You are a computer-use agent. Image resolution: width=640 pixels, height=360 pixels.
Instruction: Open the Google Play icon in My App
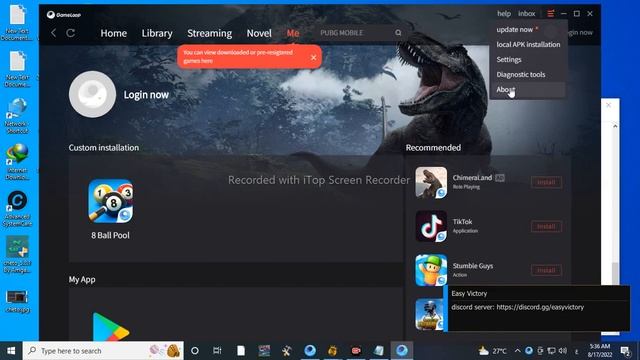[110, 327]
